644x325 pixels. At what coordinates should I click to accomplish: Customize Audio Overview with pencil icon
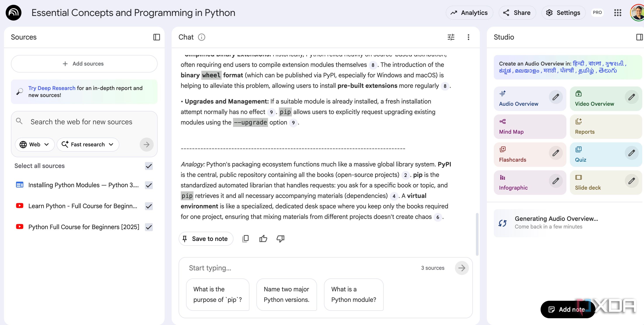click(x=555, y=97)
